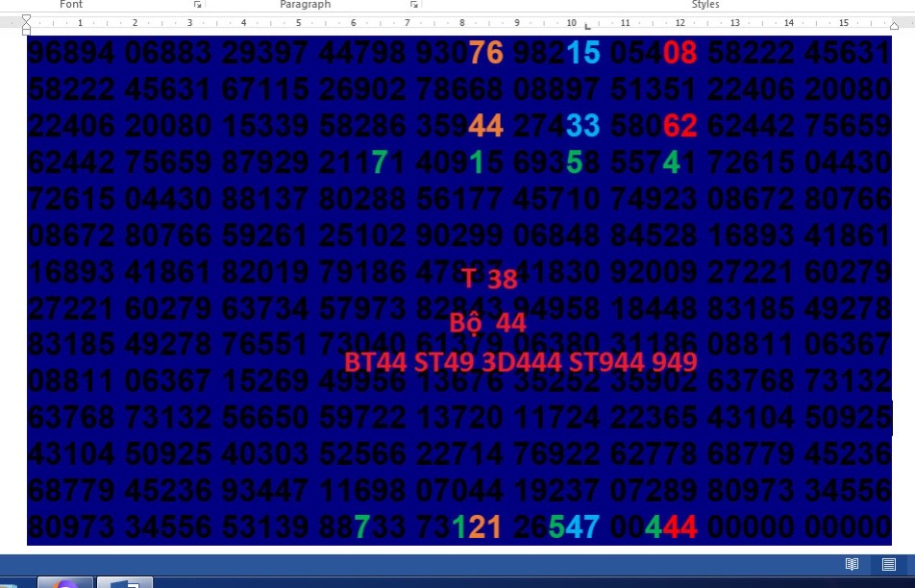Place cursor in number group 29397
Screen dimensions: 915x588
click(x=265, y=52)
